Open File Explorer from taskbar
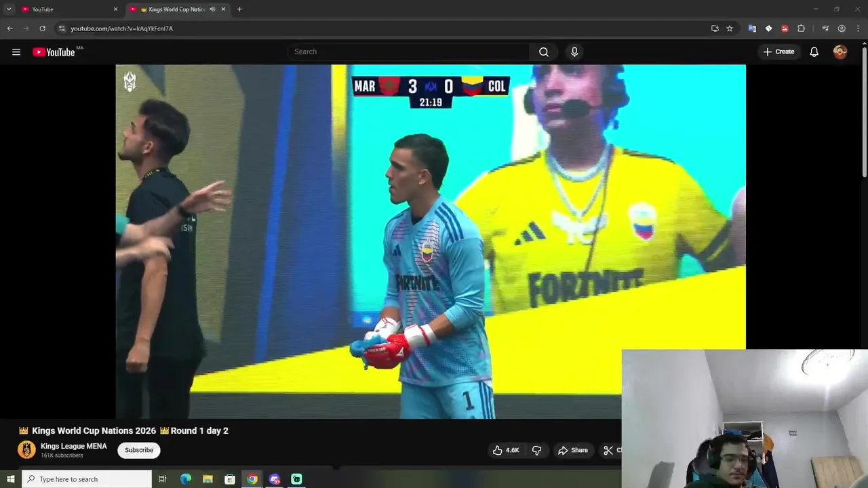This screenshot has height=488, width=868. pyautogui.click(x=208, y=479)
